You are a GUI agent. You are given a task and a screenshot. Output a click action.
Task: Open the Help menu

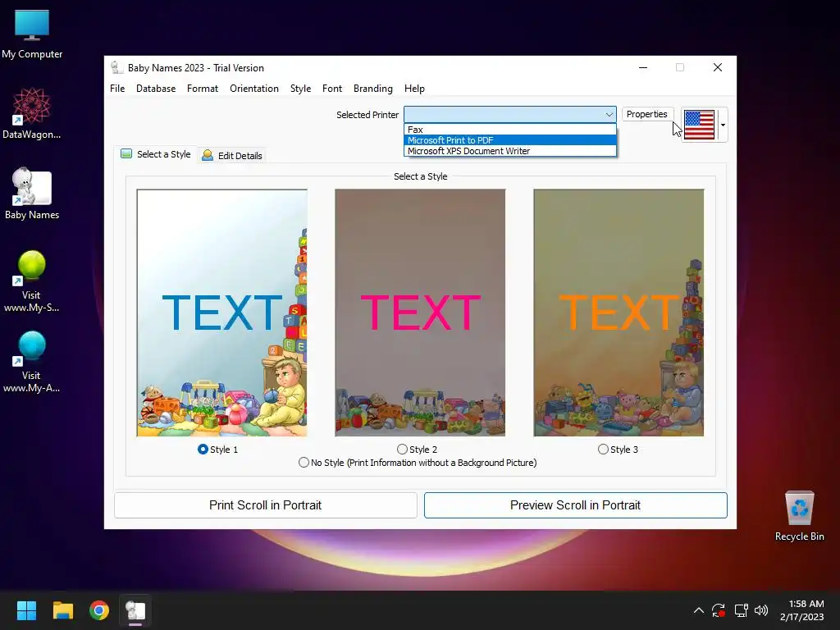tap(414, 89)
